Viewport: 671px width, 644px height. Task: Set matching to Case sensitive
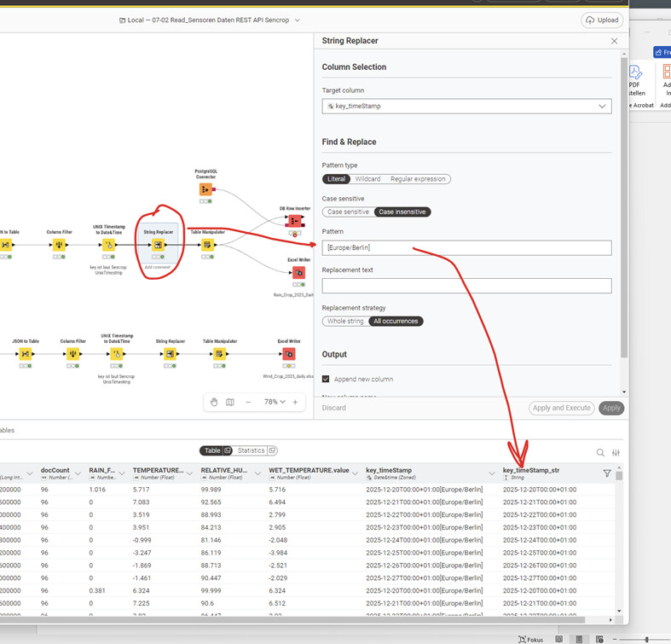point(348,212)
